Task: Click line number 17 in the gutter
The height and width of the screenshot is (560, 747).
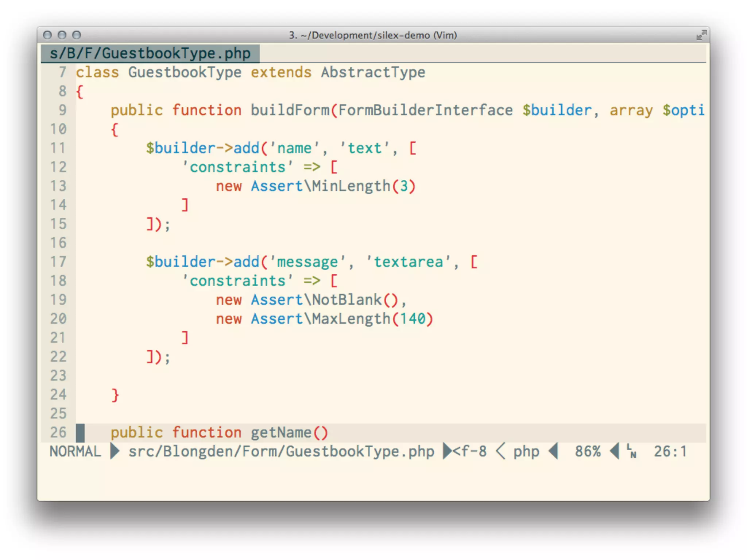Action: coord(58,262)
